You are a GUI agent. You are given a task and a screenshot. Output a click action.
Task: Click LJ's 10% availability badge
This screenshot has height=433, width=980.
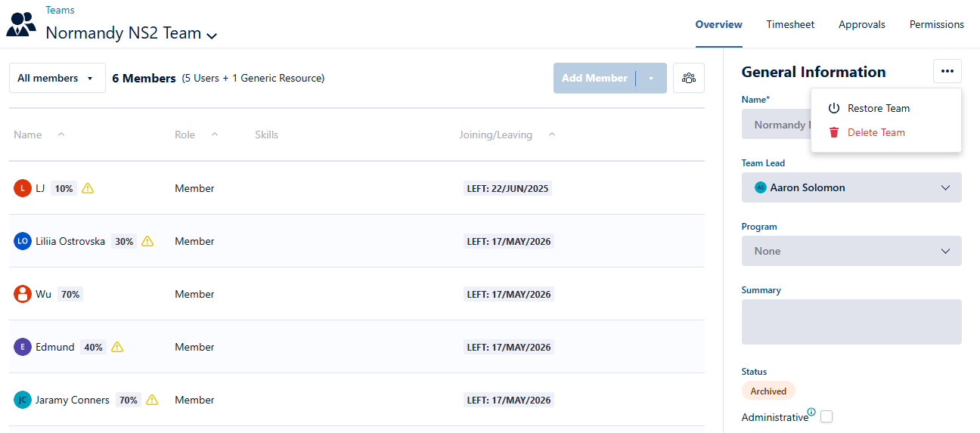[64, 188]
